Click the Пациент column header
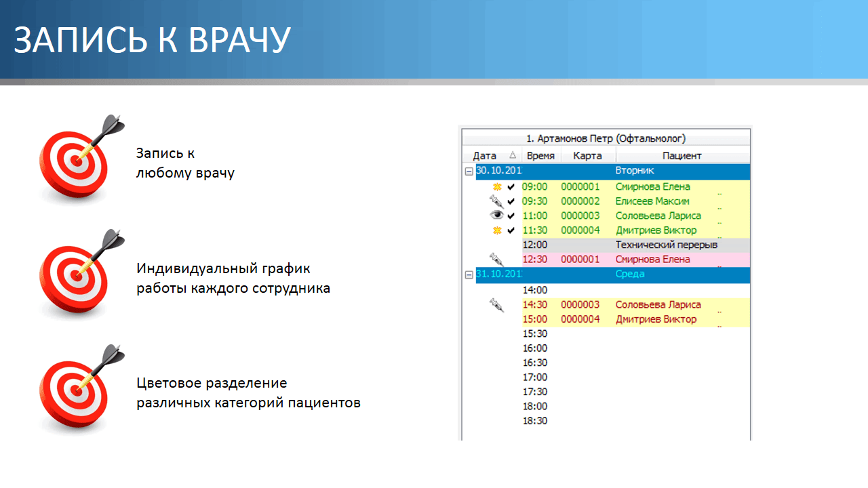Viewport: 868px width, 488px height. [682, 156]
